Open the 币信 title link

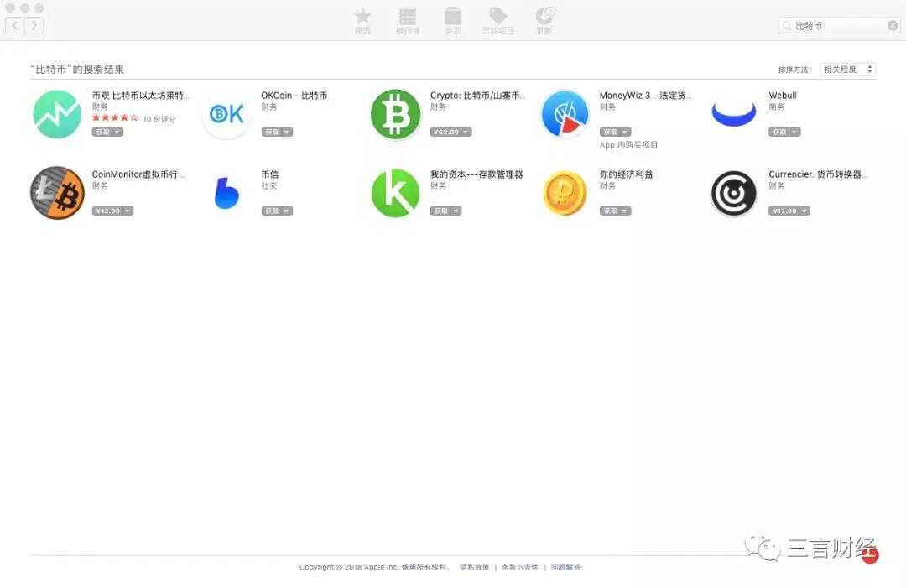270,174
